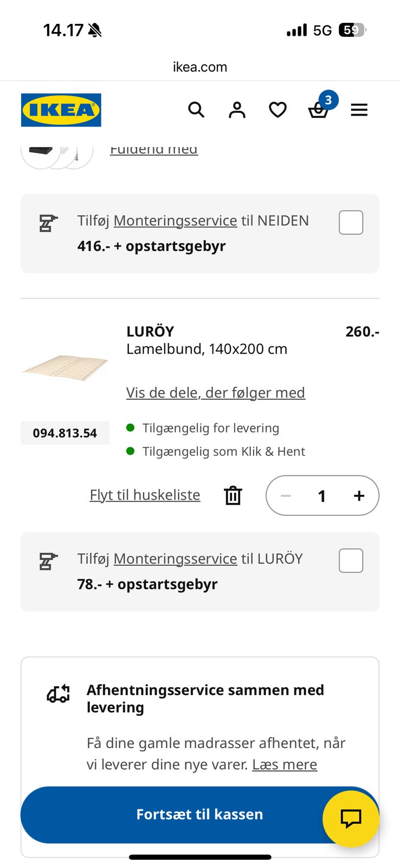Open the LURÖY slatted base thumbnail

[65, 367]
